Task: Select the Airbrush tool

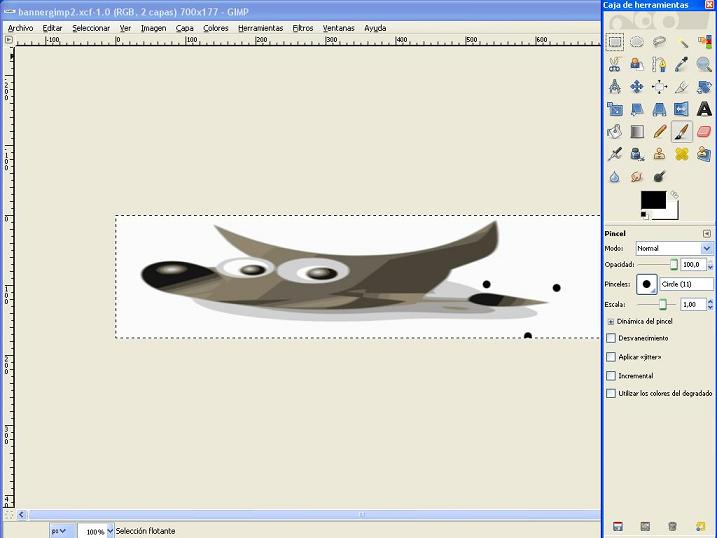Action: point(615,154)
